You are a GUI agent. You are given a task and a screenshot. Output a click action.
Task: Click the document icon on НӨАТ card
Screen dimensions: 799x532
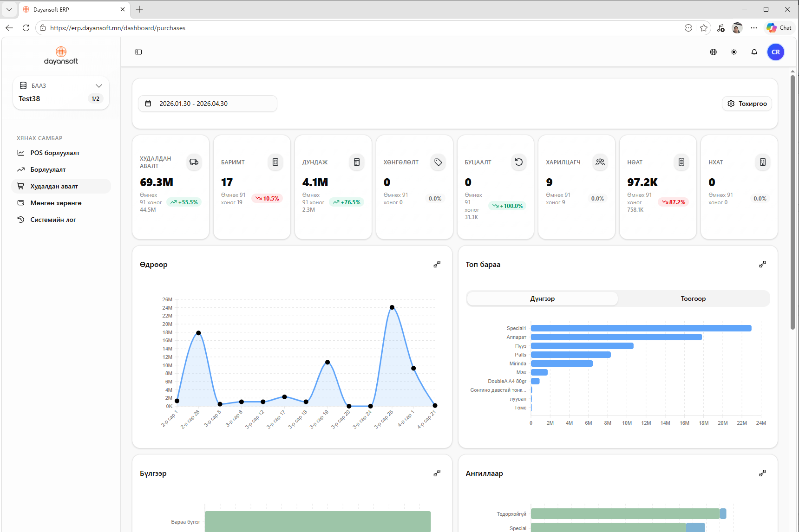[681, 162]
